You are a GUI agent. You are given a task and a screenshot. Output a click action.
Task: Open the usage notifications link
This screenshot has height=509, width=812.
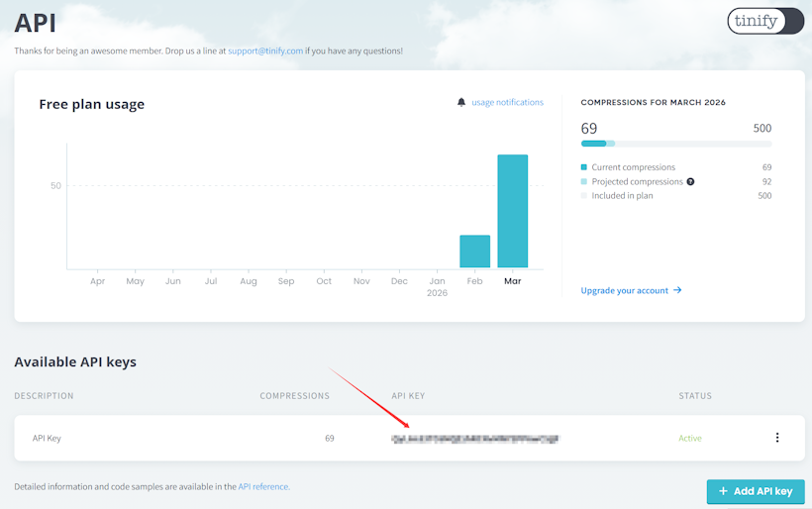click(x=507, y=102)
